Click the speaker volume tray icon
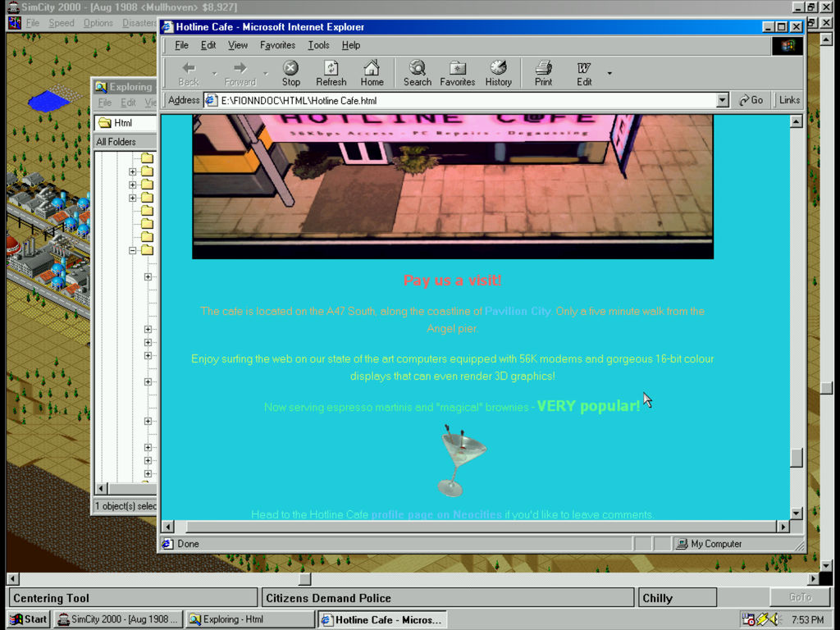 point(776,619)
